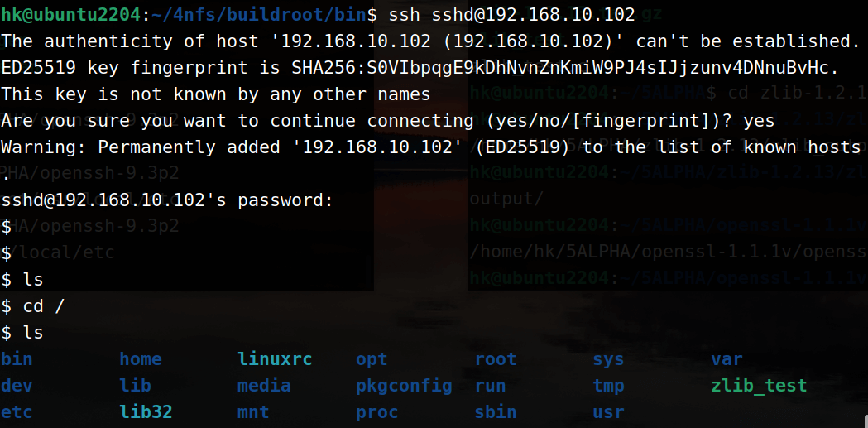Image resolution: width=868 pixels, height=428 pixels.
Task: Click the 'tmp' directory entry
Action: 608,386
